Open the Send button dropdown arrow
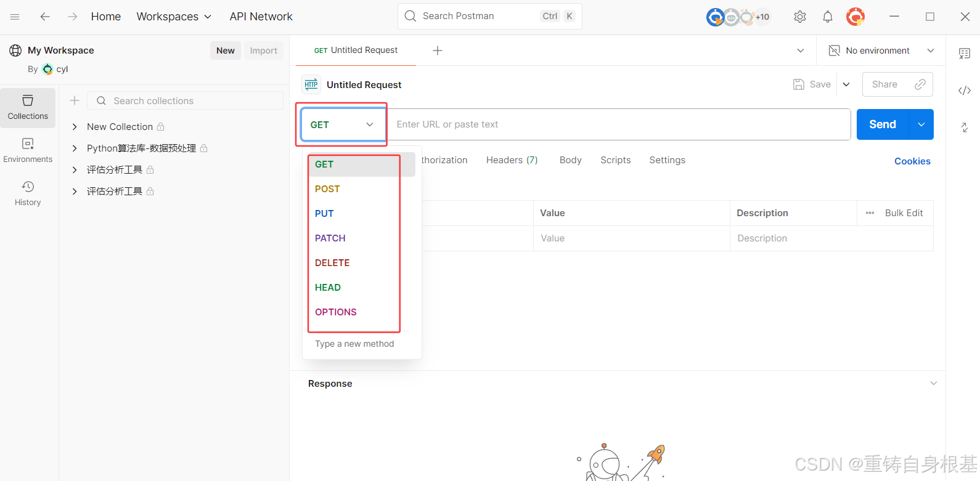980x481 pixels. [921, 124]
